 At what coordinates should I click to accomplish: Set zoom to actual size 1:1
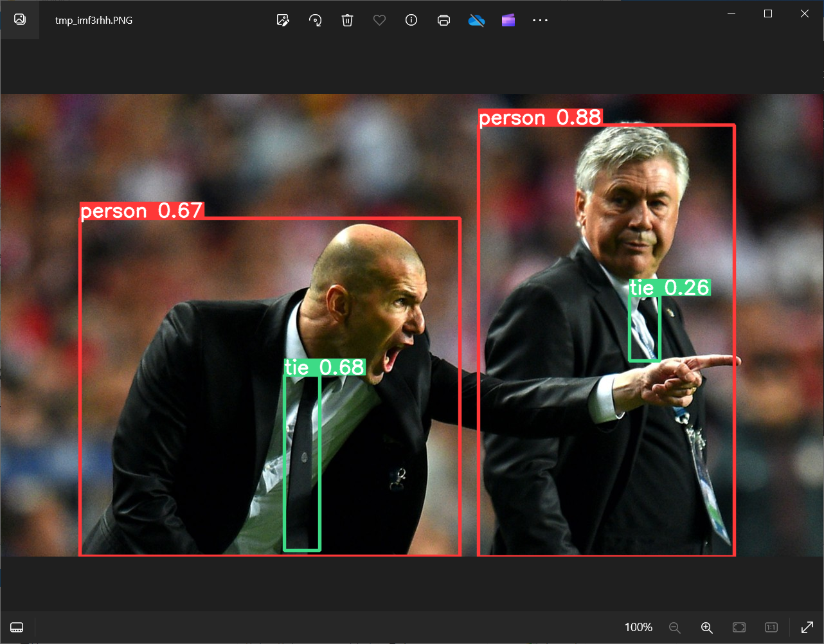771,627
